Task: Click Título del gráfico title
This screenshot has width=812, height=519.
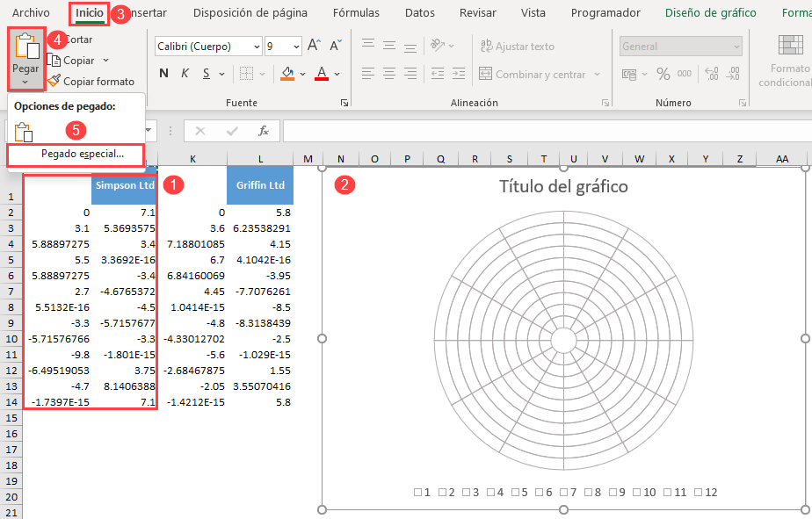Action: [563, 186]
